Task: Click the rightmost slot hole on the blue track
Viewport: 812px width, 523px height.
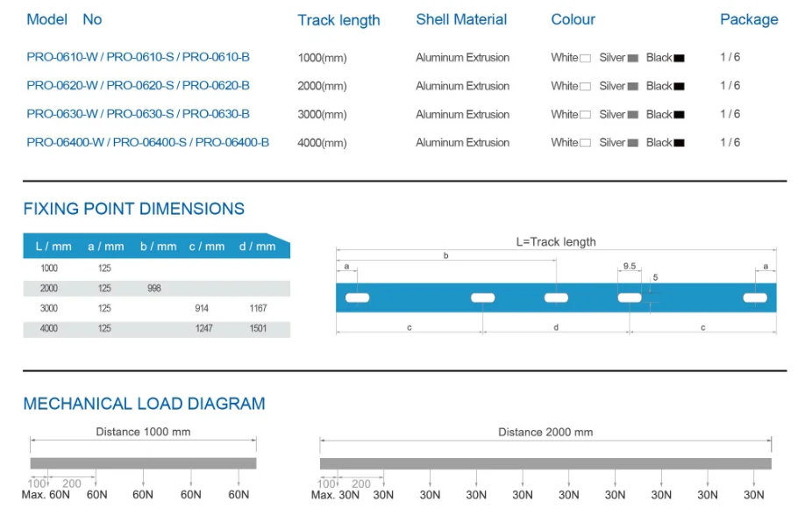Action: pos(755,297)
